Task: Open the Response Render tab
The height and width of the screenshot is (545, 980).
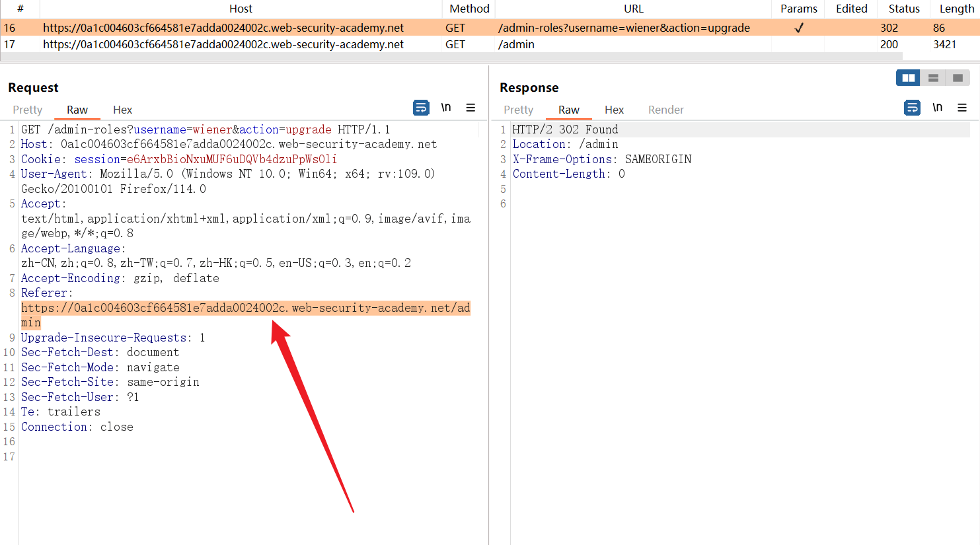Action: pos(666,110)
